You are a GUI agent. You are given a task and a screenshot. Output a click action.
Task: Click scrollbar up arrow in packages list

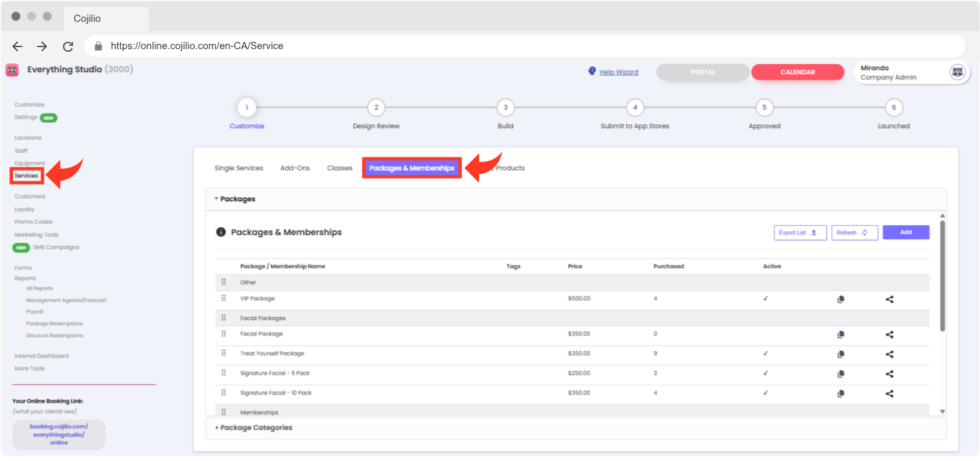[x=942, y=216]
